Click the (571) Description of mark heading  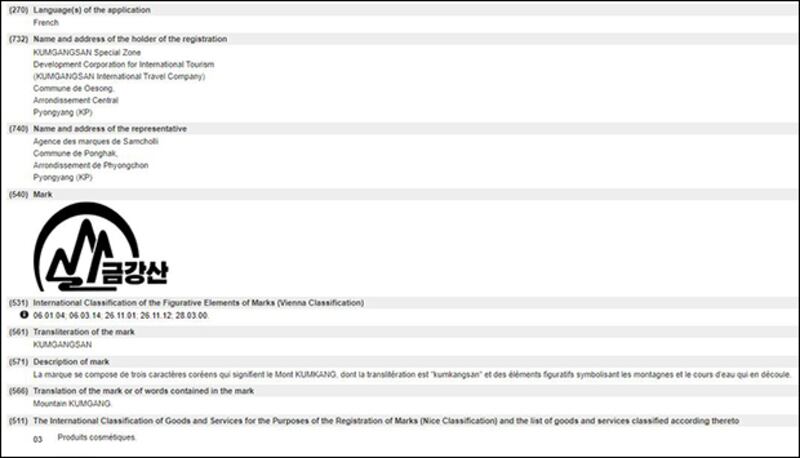59,362
